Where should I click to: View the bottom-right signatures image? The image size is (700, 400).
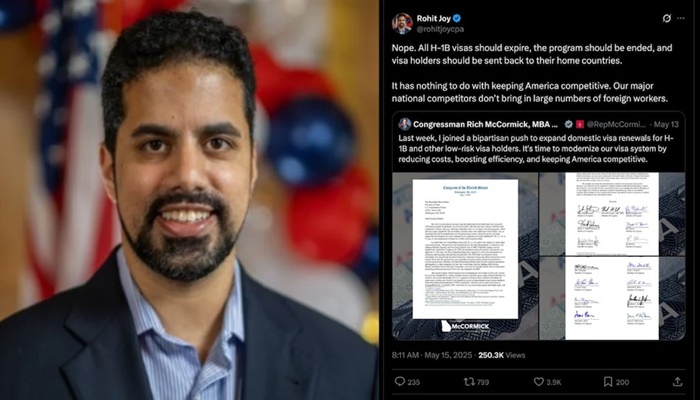612,298
